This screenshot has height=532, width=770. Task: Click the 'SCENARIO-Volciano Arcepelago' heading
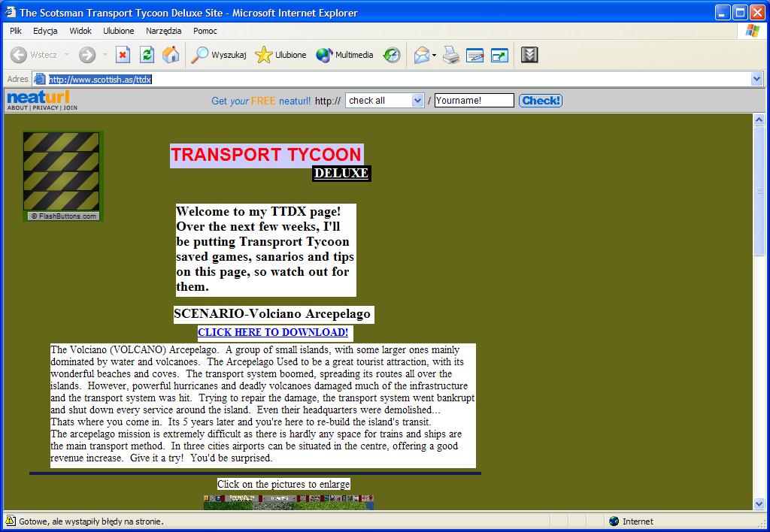[x=272, y=314]
